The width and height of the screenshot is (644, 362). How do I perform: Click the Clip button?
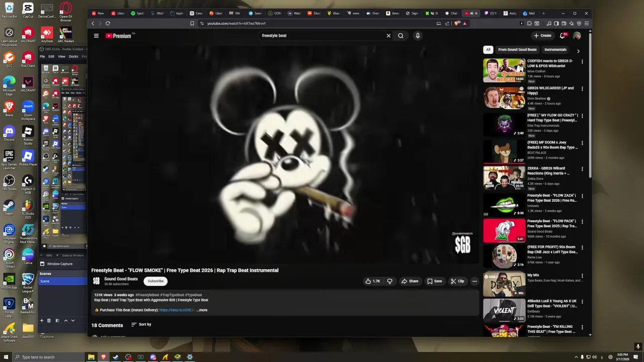click(457, 281)
